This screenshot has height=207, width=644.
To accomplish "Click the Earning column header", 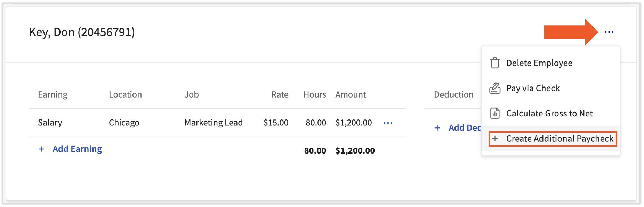I will tap(53, 94).
